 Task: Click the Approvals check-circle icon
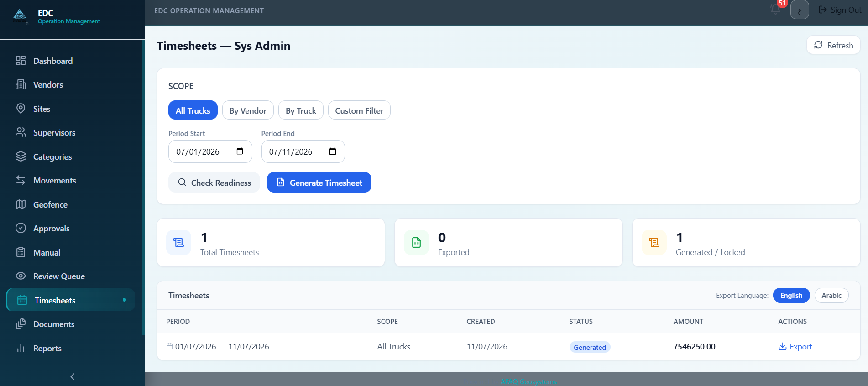pos(21,228)
